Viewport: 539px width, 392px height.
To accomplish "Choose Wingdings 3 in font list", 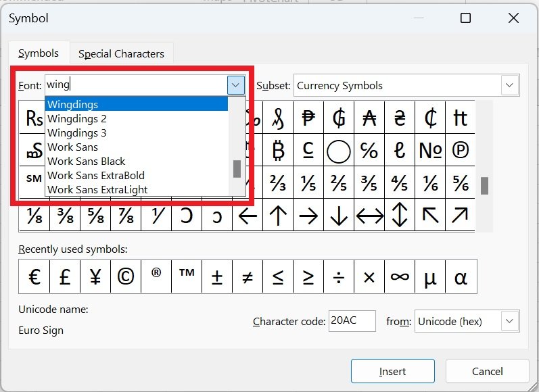I will [137, 132].
